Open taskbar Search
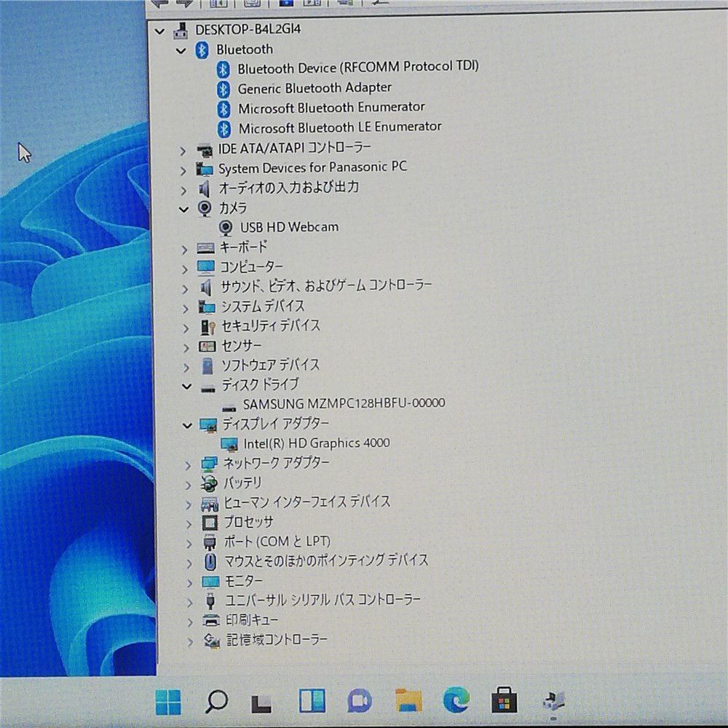 coord(216,702)
